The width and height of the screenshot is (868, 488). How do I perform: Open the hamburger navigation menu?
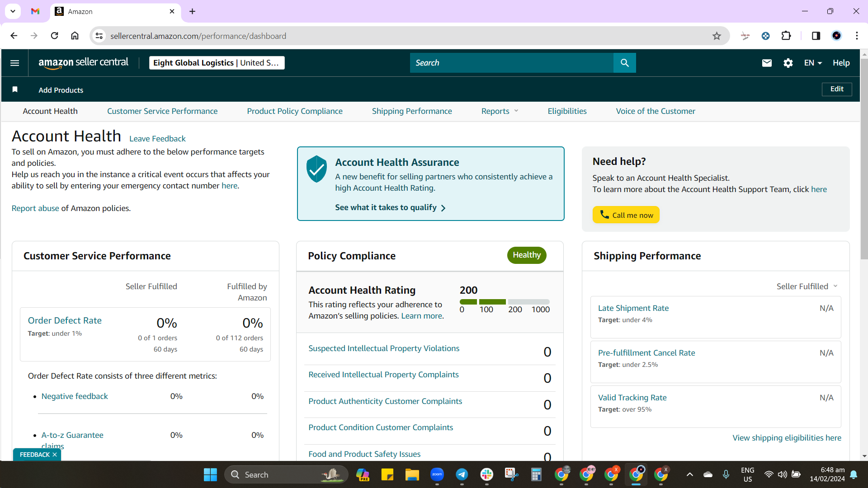click(14, 63)
